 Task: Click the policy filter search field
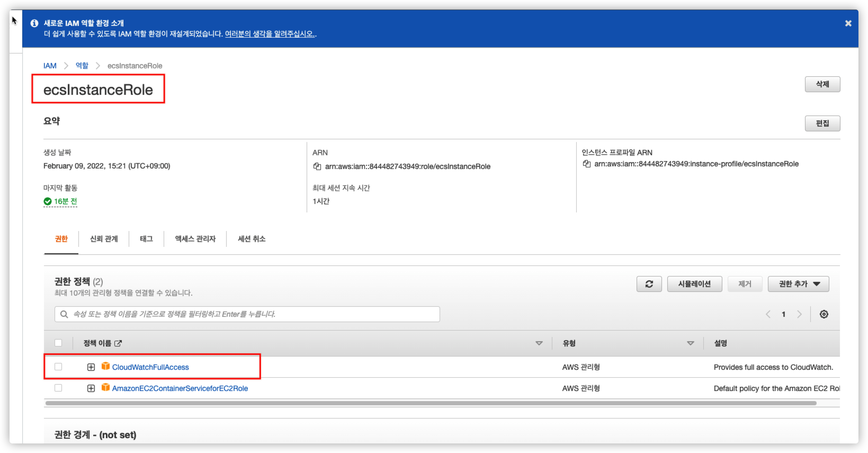click(247, 314)
